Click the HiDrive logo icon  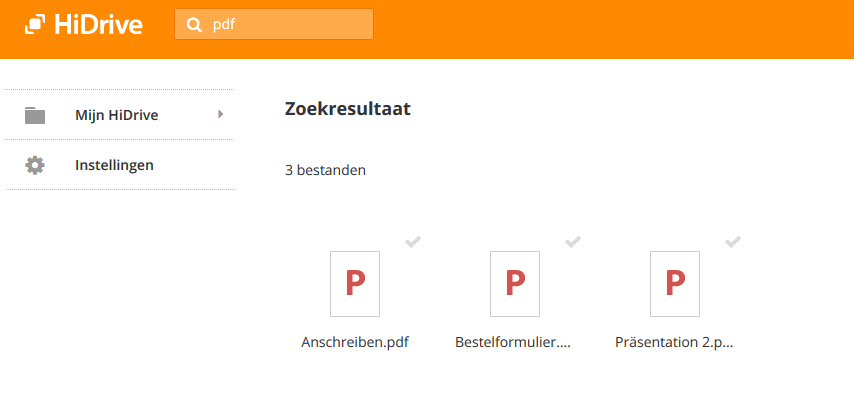pos(36,25)
